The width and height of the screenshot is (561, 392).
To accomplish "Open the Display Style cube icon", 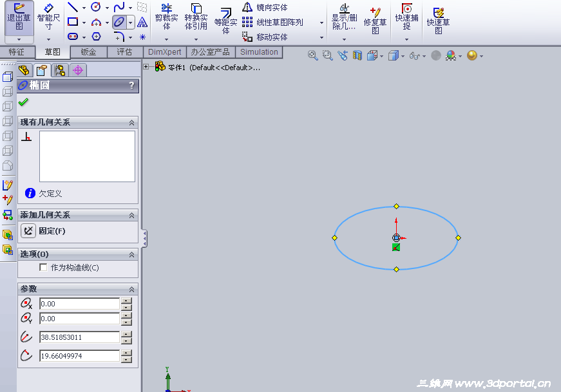I will [394, 55].
